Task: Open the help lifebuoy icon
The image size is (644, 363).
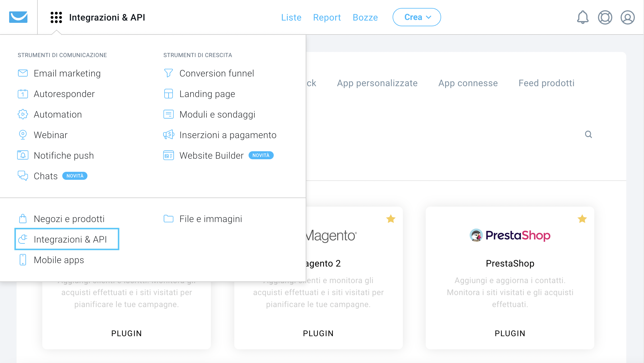Action: click(605, 17)
